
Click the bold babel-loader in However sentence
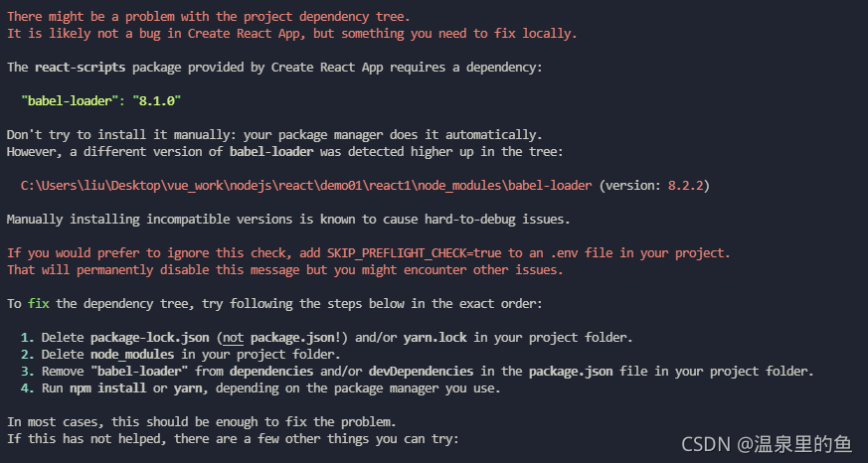pyautogui.click(x=271, y=152)
